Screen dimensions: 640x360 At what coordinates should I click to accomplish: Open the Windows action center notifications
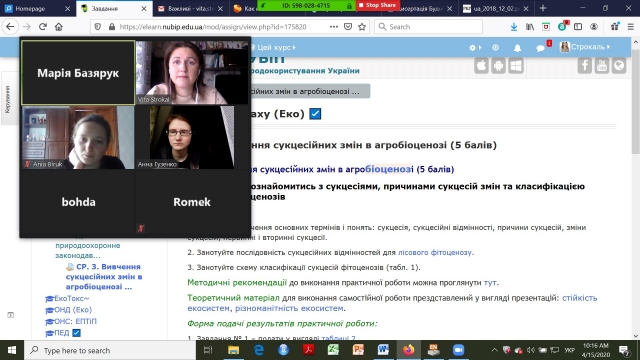(x=624, y=350)
